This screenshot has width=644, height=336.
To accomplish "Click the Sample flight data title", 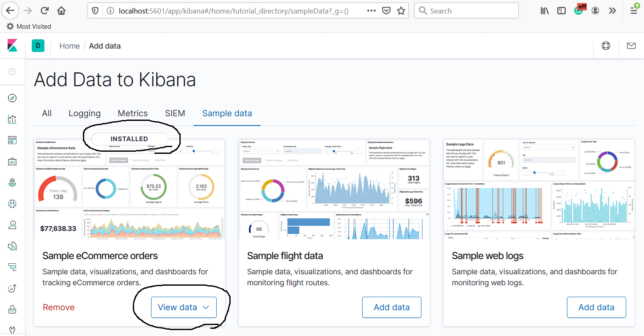I will [285, 256].
